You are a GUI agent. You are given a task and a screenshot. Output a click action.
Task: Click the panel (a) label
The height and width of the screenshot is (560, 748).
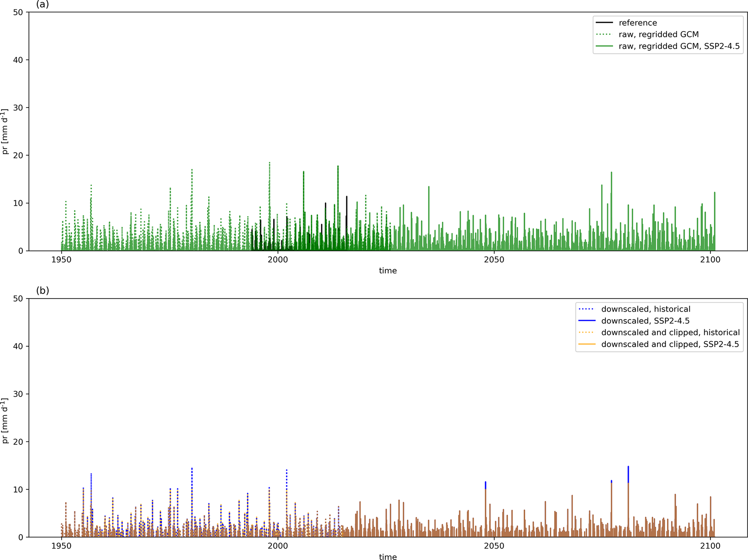[42, 4]
